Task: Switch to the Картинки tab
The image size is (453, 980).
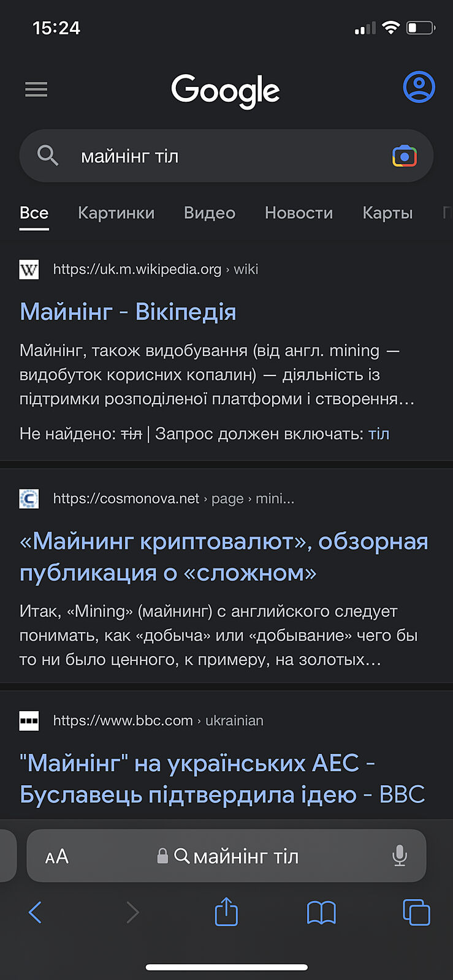Action: pyautogui.click(x=116, y=213)
